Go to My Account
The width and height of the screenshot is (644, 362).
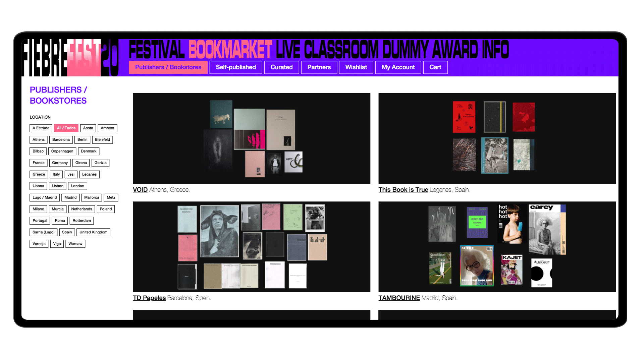pyautogui.click(x=398, y=67)
